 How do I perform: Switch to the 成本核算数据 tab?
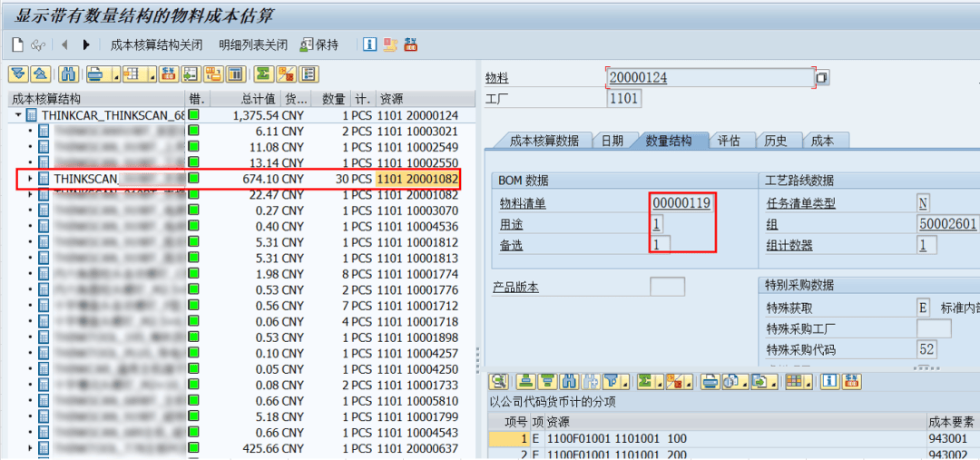[x=544, y=141]
